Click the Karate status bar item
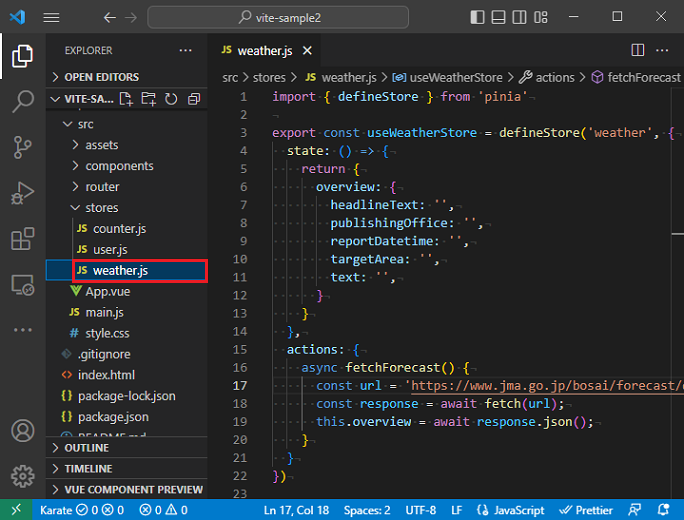Viewport: 684px width, 520px height. 82,510
